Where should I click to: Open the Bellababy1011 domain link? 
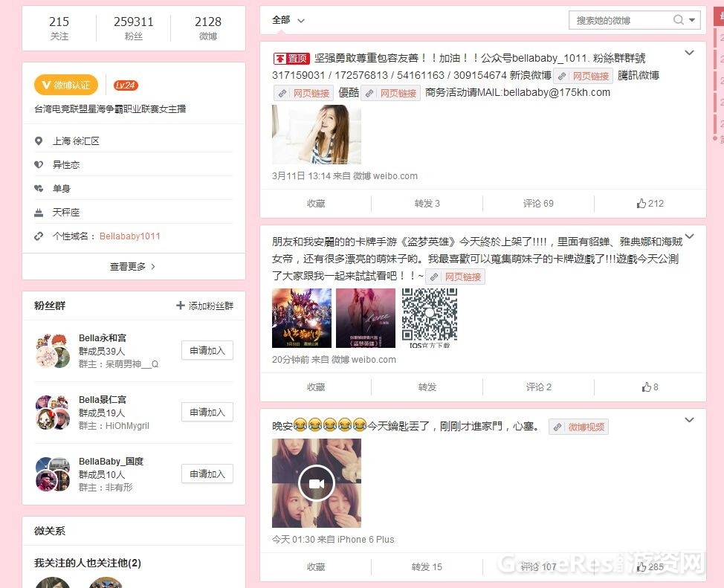tap(130, 236)
